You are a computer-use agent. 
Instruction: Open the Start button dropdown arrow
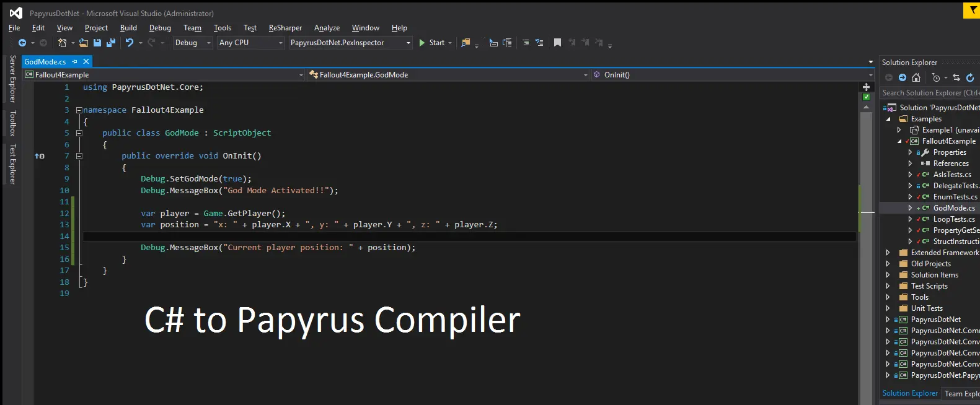tap(450, 43)
